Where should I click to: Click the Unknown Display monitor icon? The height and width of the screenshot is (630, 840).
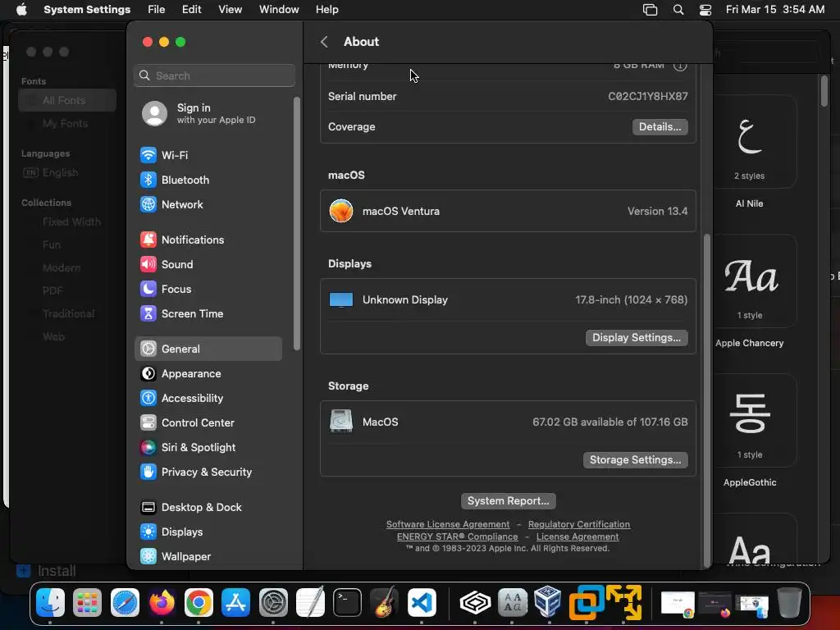tap(341, 300)
